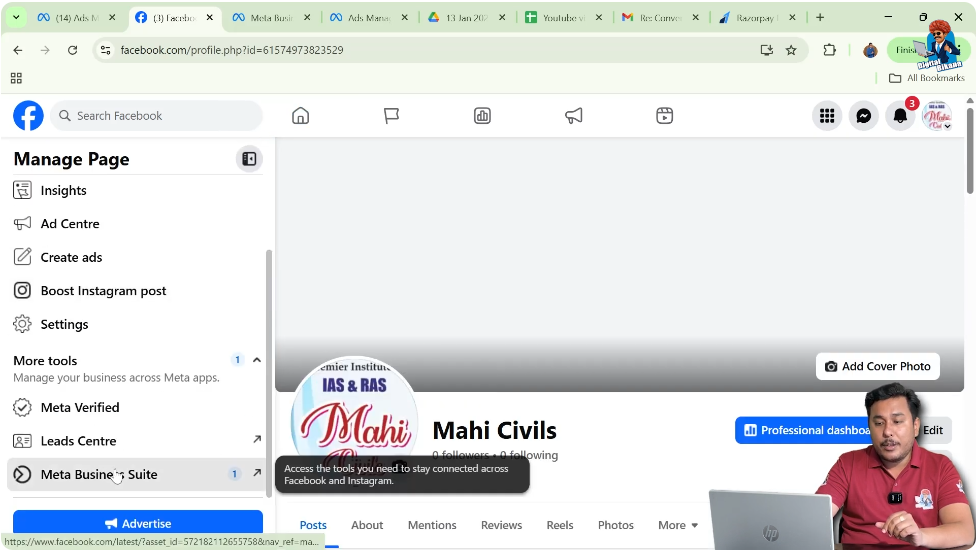Open the account profile picture menu

(x=936, y=116)
